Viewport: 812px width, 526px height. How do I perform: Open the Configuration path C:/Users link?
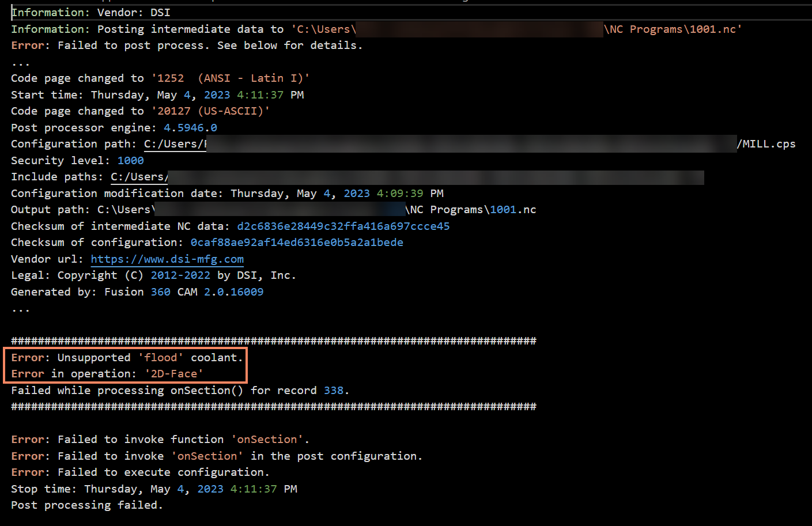(x=174, y=143)
